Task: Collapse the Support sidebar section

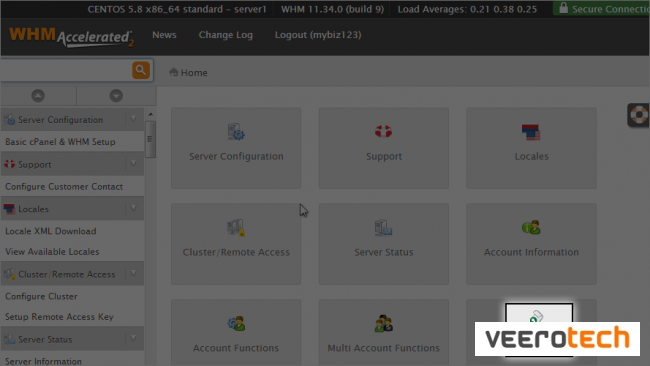Action: [x=133, y=164]
